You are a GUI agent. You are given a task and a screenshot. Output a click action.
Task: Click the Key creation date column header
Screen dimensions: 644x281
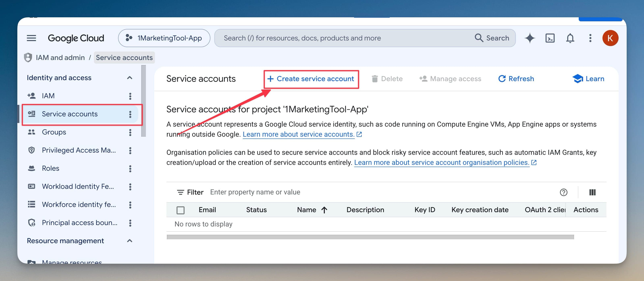click(480, 210)
